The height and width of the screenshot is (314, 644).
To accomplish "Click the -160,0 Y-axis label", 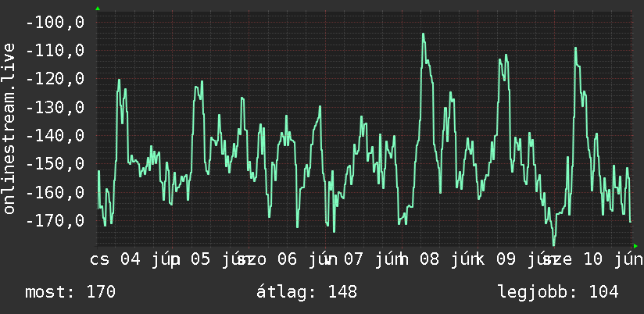I will pyautogui.click(x=55, y=192).
